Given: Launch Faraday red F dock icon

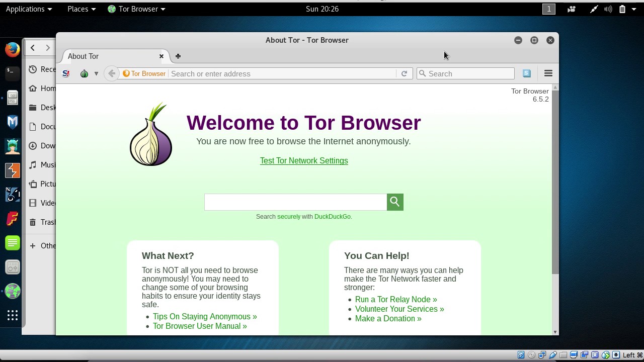Looking at the screenshot, I should (13, 219).
